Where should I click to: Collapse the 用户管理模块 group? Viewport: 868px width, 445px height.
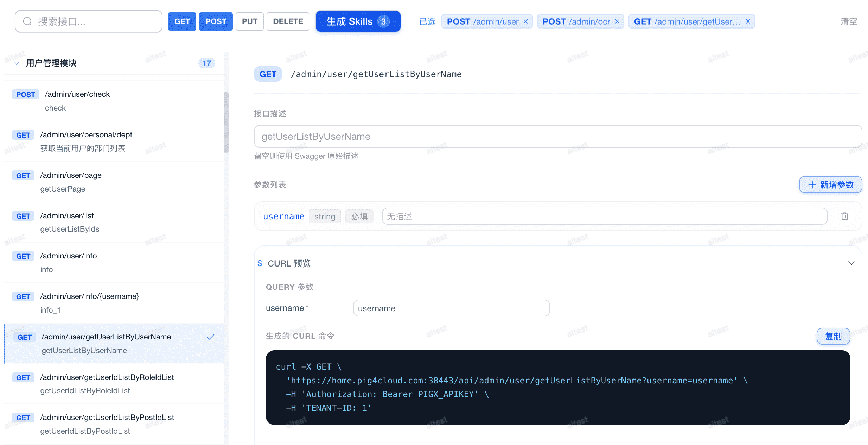tap(16, 63)
